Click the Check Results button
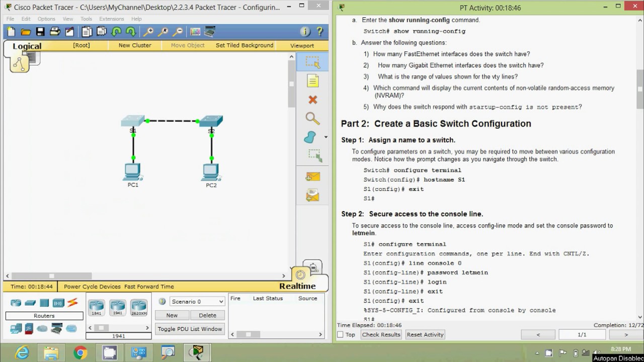The width and height of the screenshot is (644, 362). (x=381, y=335)
